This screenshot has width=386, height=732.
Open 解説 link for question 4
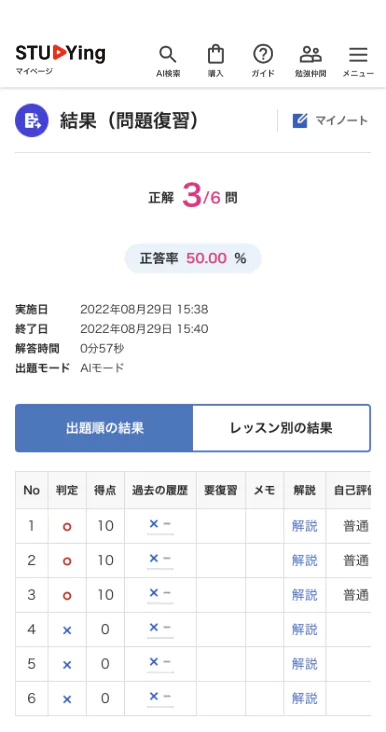click(304, 629)
